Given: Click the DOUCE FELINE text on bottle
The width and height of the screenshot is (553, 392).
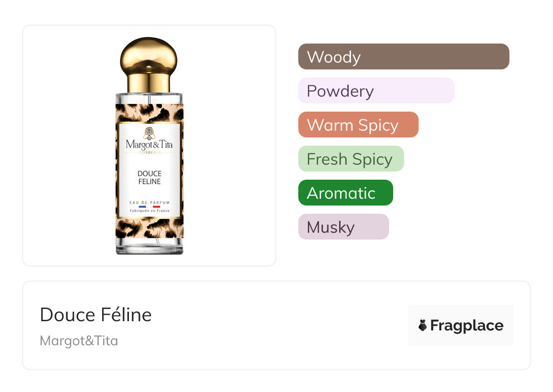Looking at the screenshot, I should pyautogui.click(x=149, y=177).
